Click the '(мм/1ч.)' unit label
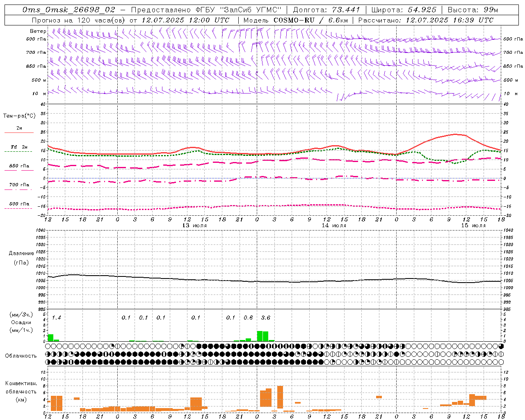Screen dimensions: 525x420 click(21, 330)
